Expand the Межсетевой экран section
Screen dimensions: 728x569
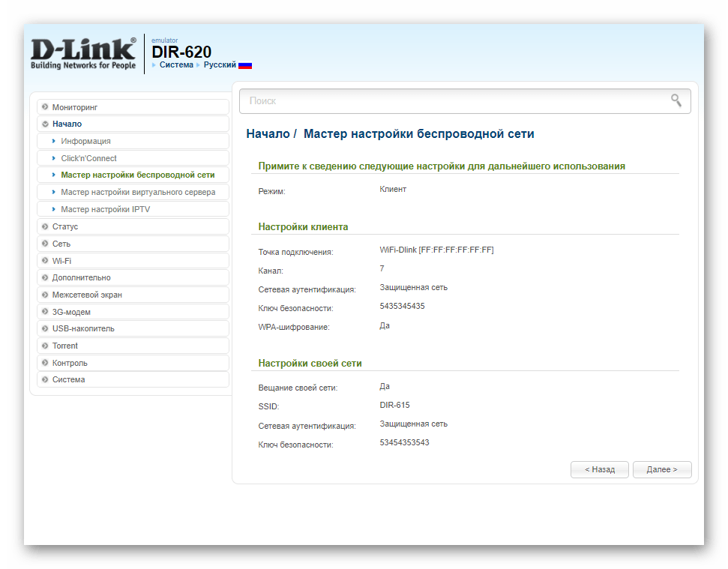(x=87, y=295)
